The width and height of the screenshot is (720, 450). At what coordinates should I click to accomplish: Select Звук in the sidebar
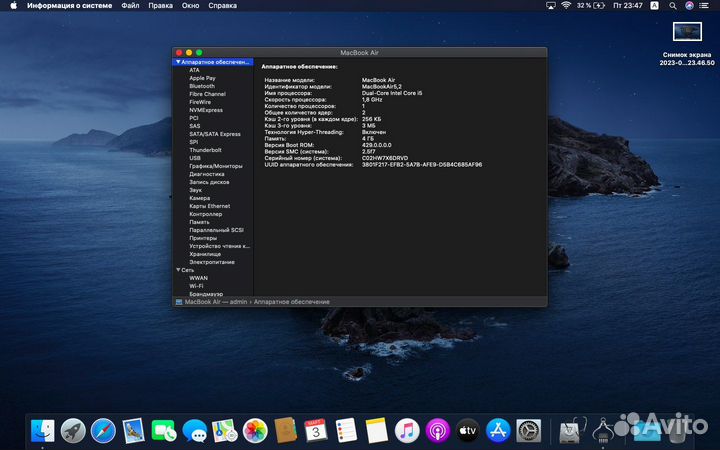click(195, 190)
